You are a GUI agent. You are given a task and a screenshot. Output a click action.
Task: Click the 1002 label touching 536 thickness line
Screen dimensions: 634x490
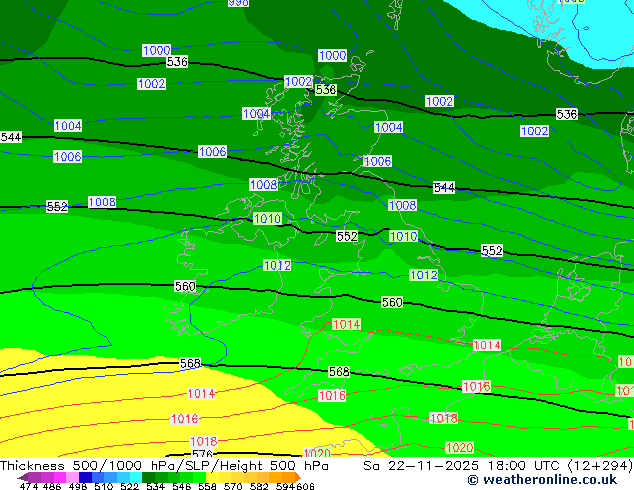point(299,81)
